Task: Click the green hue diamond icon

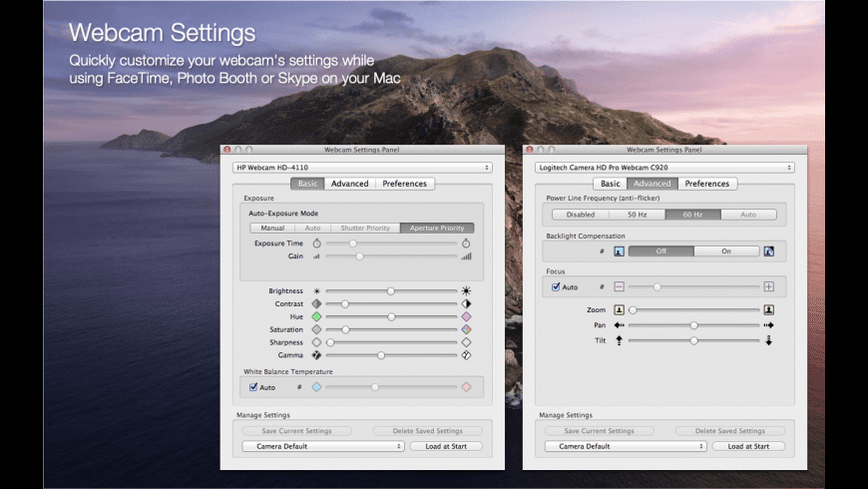Action: point(316,316)
